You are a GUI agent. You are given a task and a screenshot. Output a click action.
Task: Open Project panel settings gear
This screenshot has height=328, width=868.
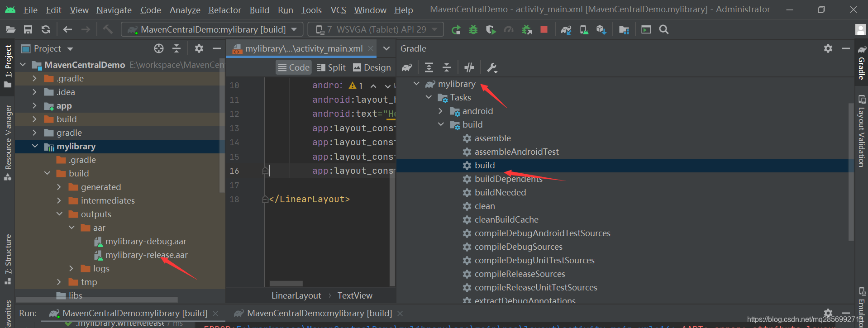(x=199, y=48)
